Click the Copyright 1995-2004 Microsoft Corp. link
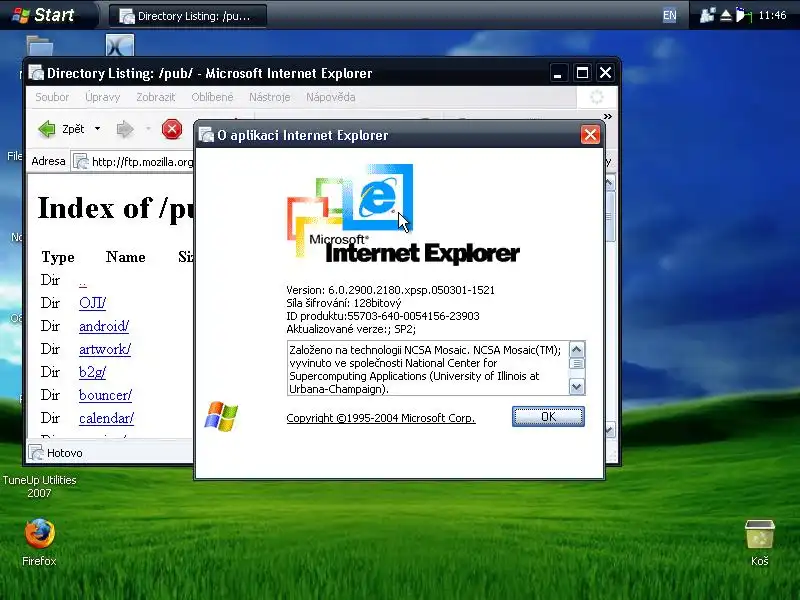Image resolution: width=800 pixels, height=600 pixels. coord(381,418)
